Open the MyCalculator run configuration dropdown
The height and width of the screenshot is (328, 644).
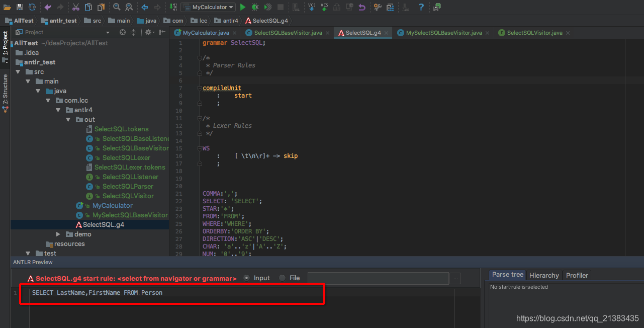tap(208, 7)
